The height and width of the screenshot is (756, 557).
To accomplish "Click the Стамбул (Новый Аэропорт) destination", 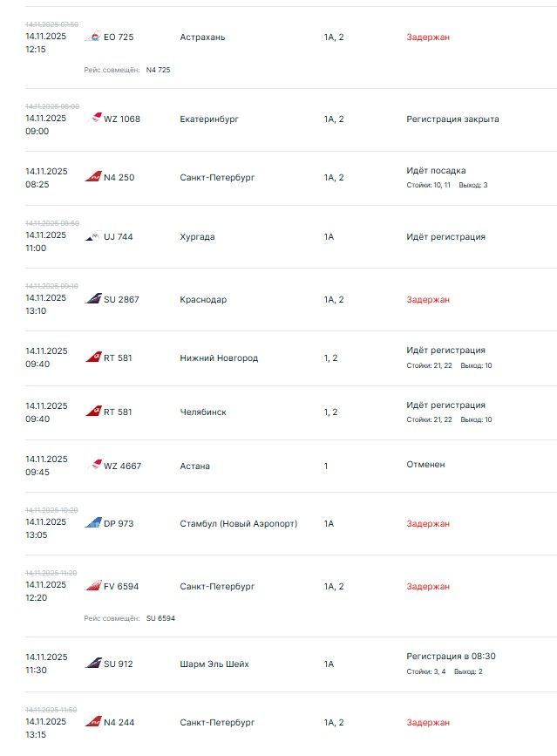I will (x=238, y=524).
